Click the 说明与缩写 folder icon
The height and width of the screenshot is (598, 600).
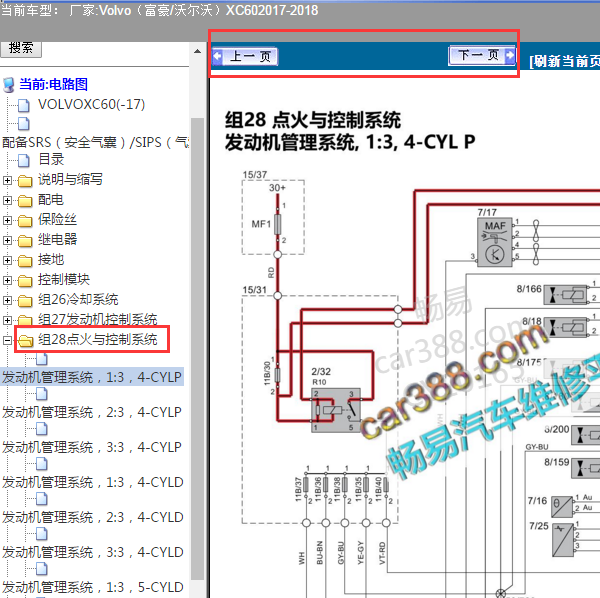[x=25, y=181]
